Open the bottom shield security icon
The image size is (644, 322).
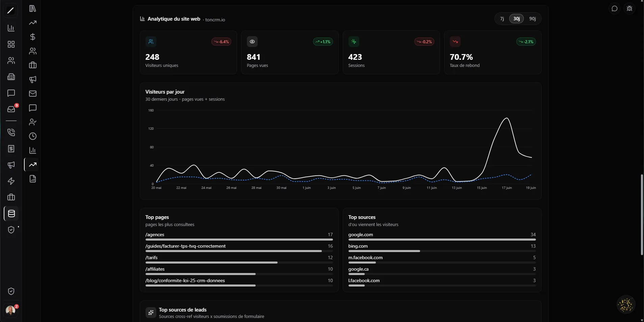(x=11, y=291)
